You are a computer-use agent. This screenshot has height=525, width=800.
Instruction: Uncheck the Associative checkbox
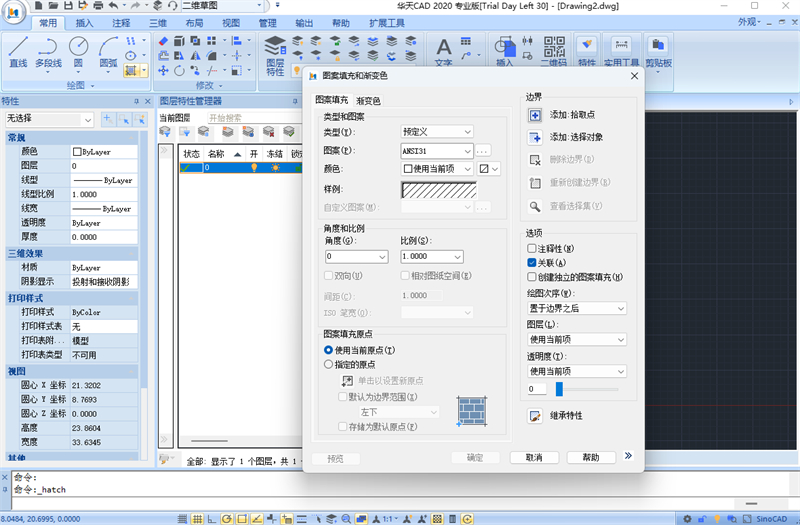pos(532,262)
